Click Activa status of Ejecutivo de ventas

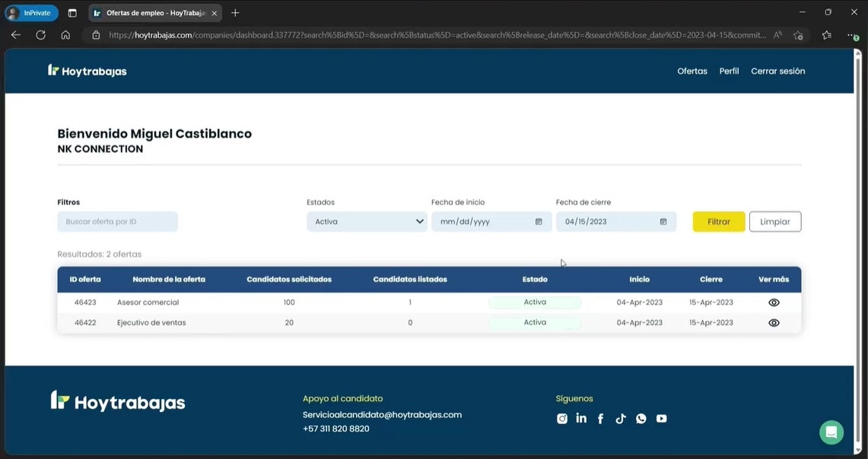(535, 322)
